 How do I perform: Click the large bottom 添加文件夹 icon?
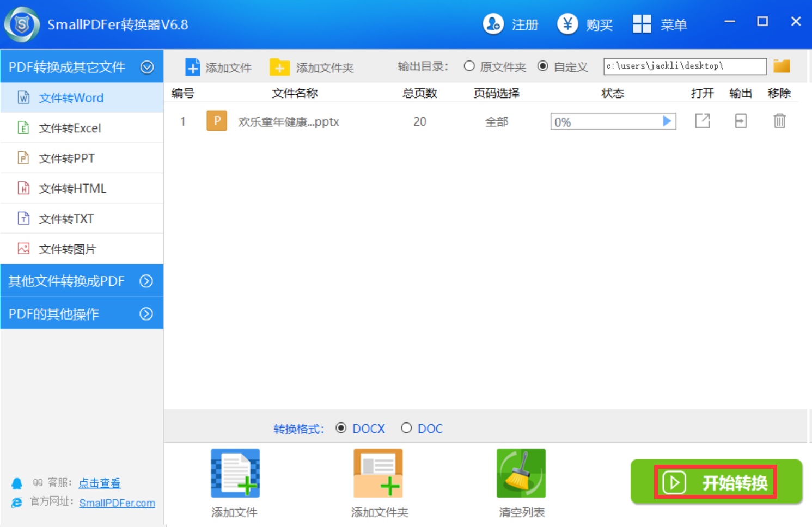tap(378, 473)
